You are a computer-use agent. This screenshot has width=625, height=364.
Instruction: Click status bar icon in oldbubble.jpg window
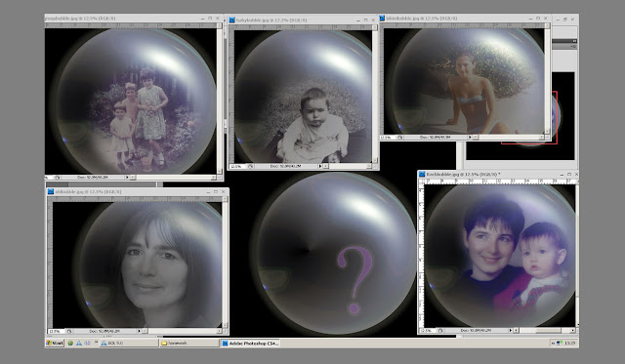tap(69, 331)
